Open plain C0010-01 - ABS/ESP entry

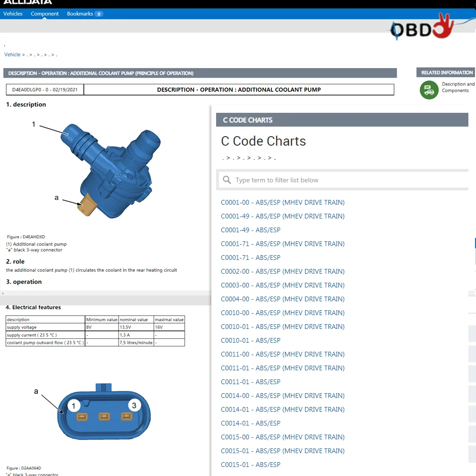pyautogui.click(x=250, y=341)
